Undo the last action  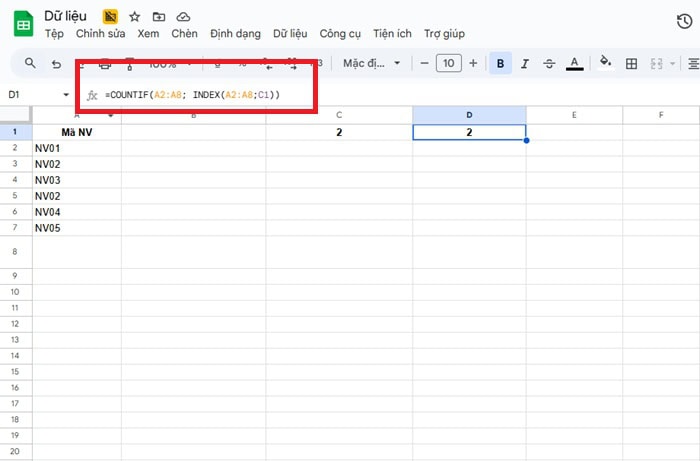tap(56, 64)
